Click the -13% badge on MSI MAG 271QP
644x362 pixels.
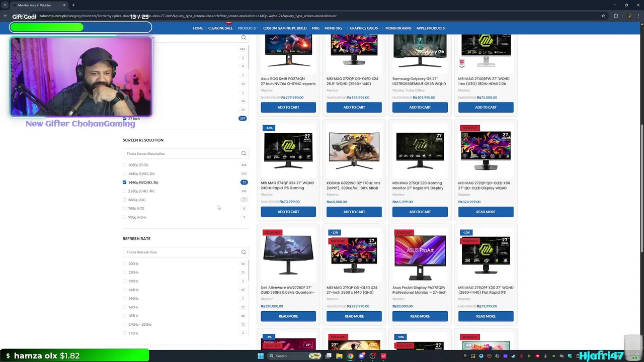[335, 232]
